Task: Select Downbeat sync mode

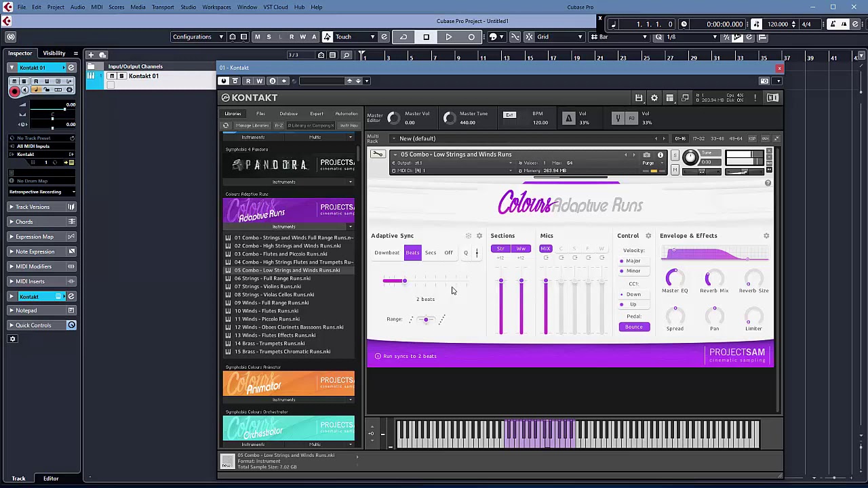Action: pos(387,253)
